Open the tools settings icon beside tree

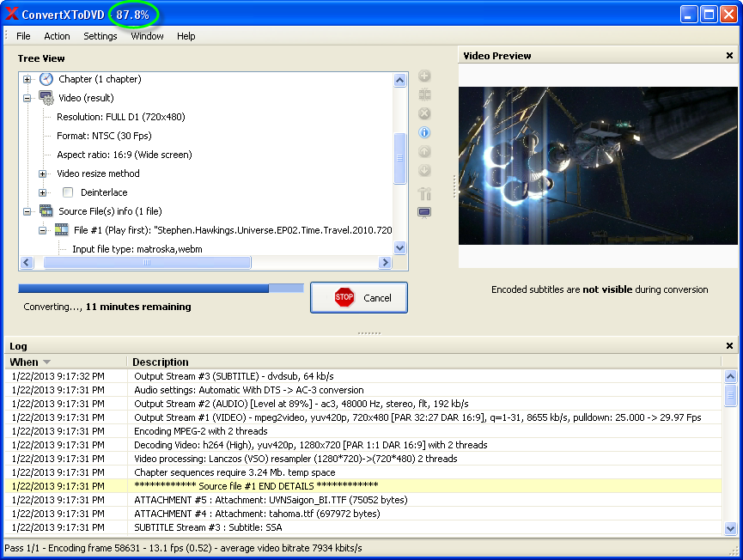click(x=424, y=193)
